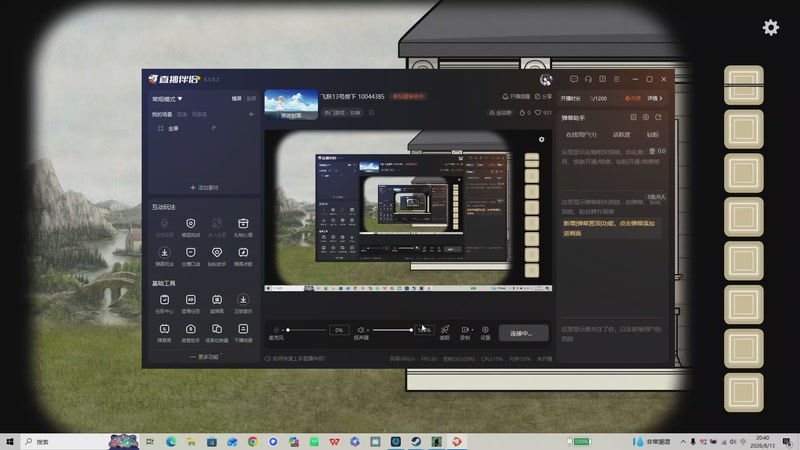The width and height of the screenshot is (800, 450).
Task: Add a new scene with the plus icon
Action: click(x=251, y=114)
